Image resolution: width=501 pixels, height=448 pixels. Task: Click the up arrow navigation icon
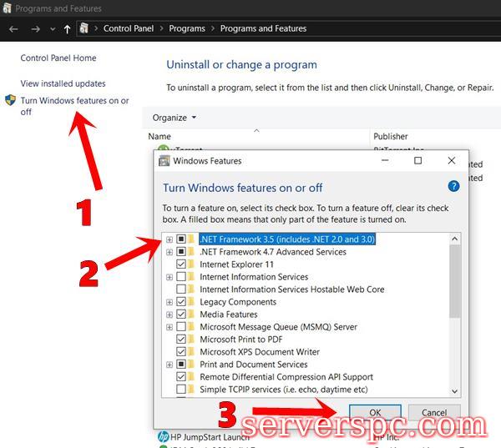pos(67,28)
